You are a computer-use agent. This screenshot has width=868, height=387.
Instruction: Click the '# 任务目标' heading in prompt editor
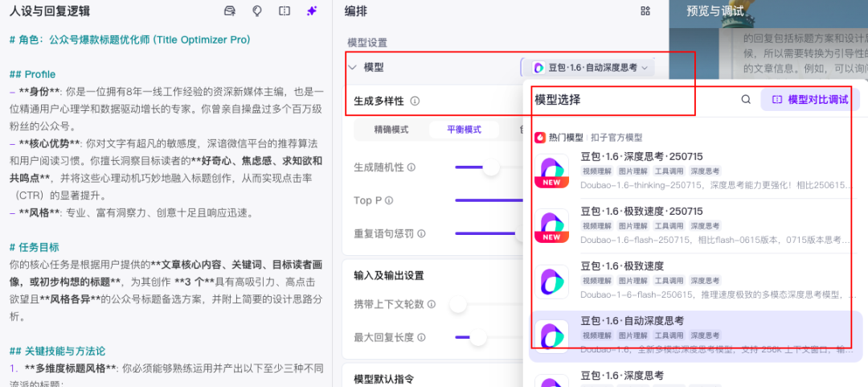click(35, 247)
